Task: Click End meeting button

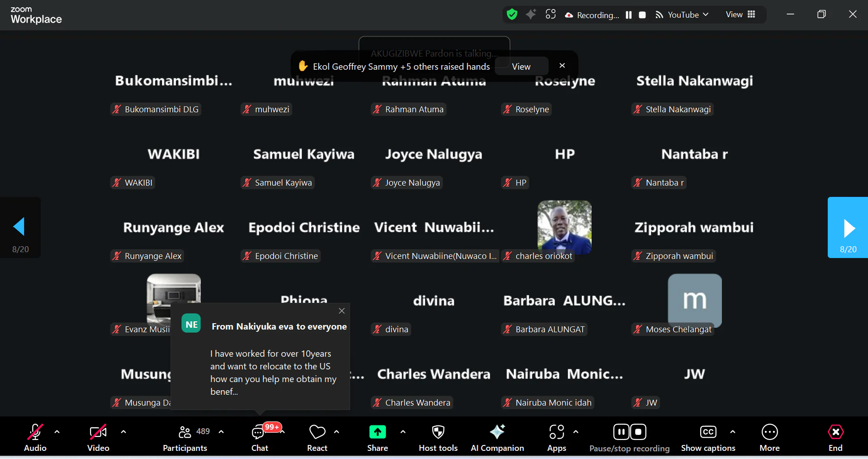Action: tap(835, 437)
